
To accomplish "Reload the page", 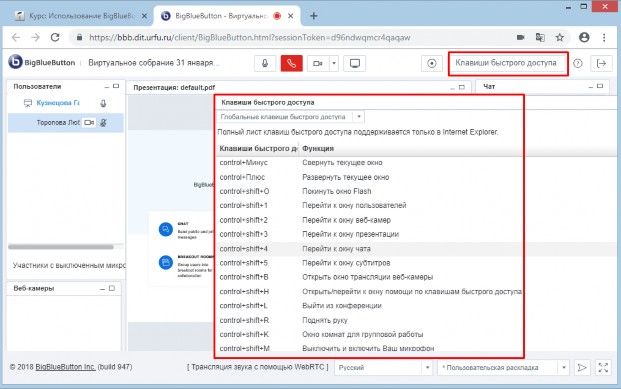I will click(x=55, y=37).
